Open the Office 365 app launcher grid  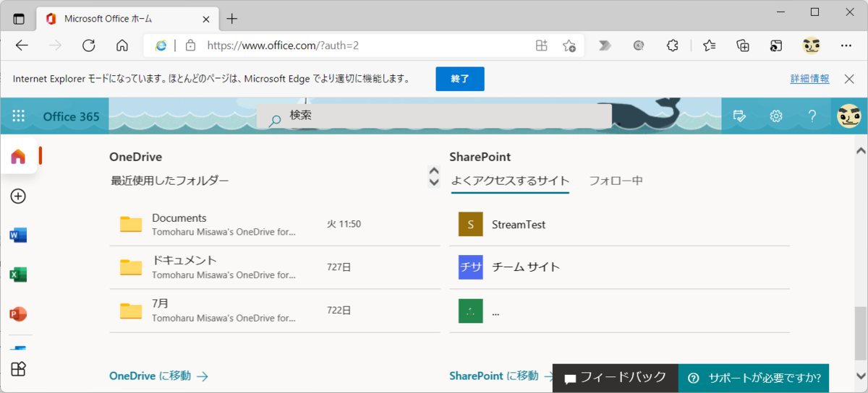pyautogui.click(x=19, y=116)
